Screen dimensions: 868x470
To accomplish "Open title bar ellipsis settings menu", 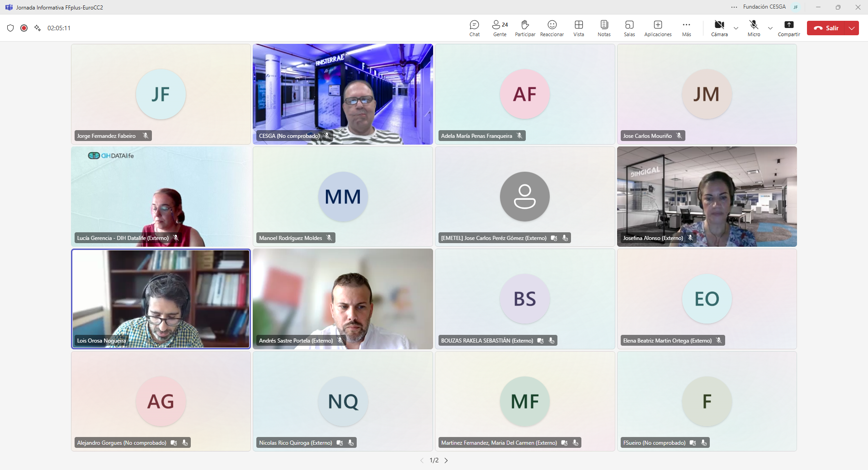I will click(734, 7).
